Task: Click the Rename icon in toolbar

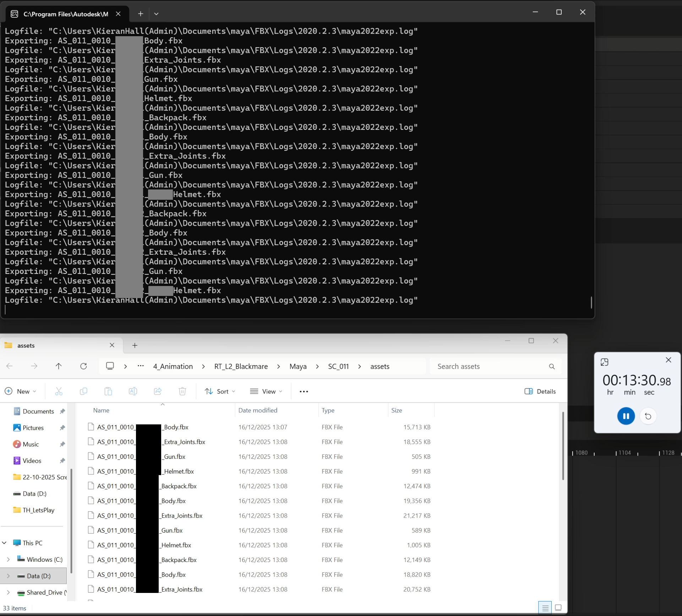Action: point(133,391)
